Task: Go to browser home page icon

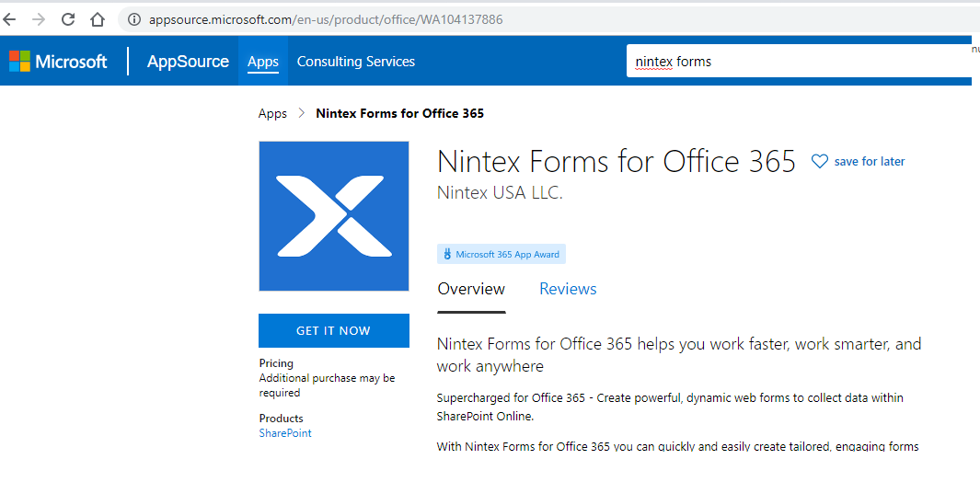Action: tap(98, 19)
